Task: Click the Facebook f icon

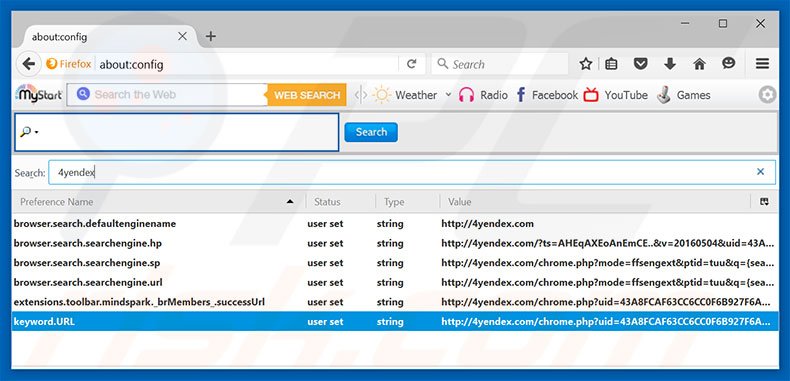Action: click(521, 95)
